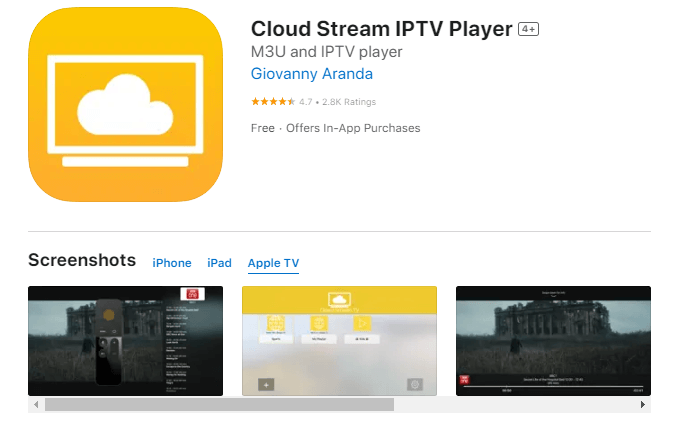The width and height of the screenshot is (676, 440).
Task: Open the second screenshot with yellow header
Action: tap(339, 341)
